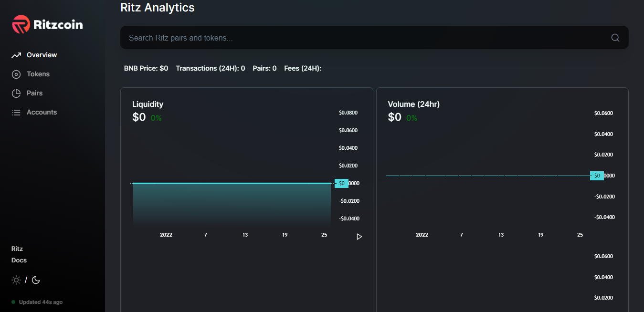Click the search magnifier icon
Screen dimensions: 644x312
click(x=615, y=38)
